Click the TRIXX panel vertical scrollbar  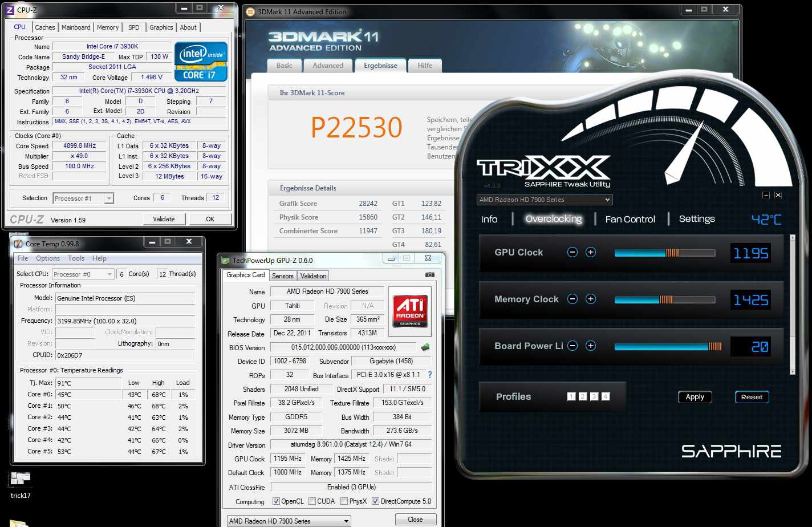pos(793,305)
